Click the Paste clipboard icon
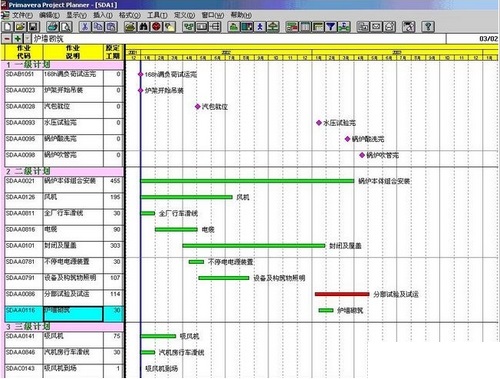 [111, 27]
